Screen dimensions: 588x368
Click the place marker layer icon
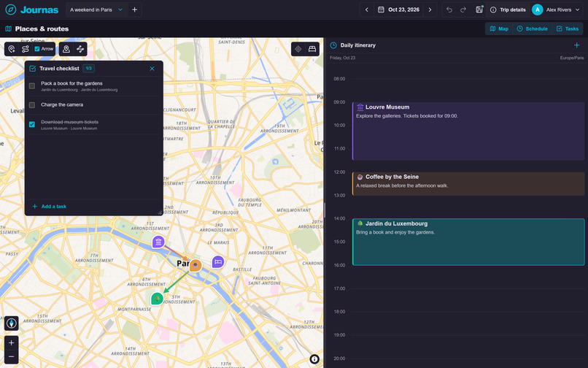tap(66, 49)
